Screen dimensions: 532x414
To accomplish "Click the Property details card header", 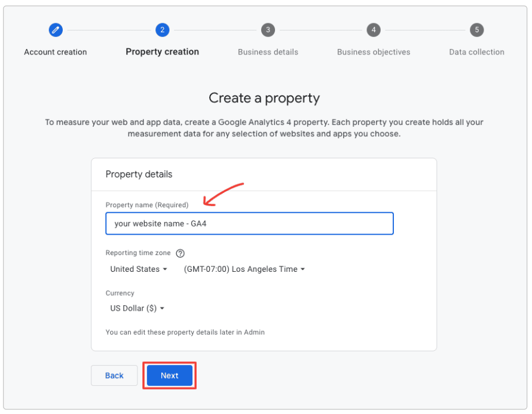I will (139, 174).
